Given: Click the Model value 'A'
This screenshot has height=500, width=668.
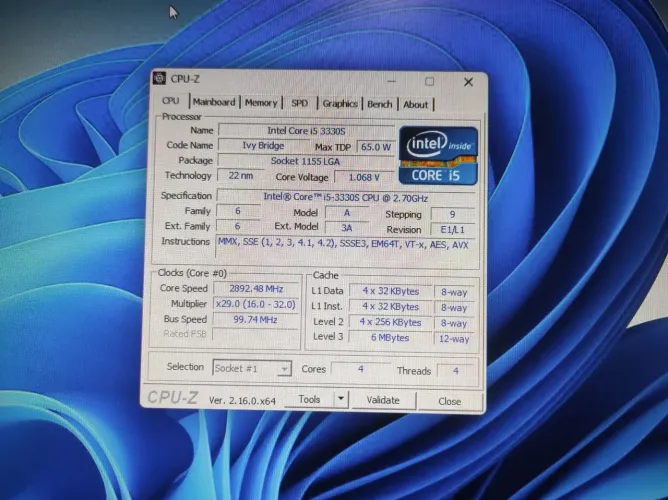Looking at the screenshot, I should (347, 213).
